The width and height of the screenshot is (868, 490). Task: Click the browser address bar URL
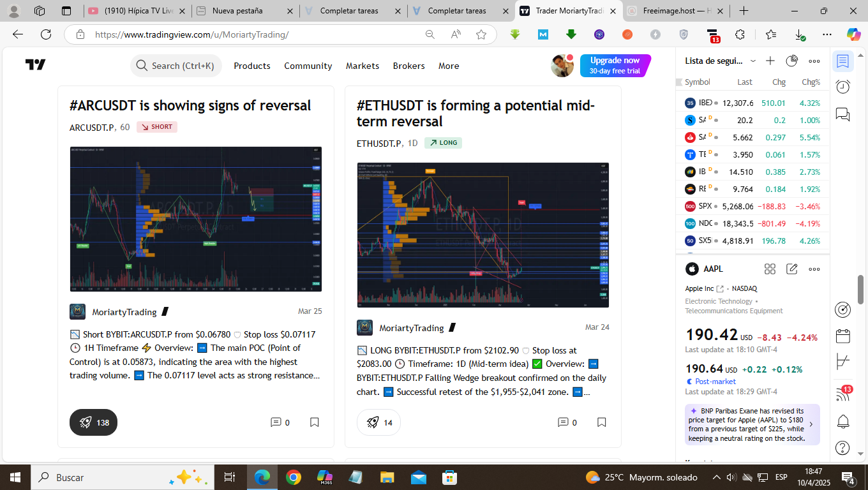point(191,34)
